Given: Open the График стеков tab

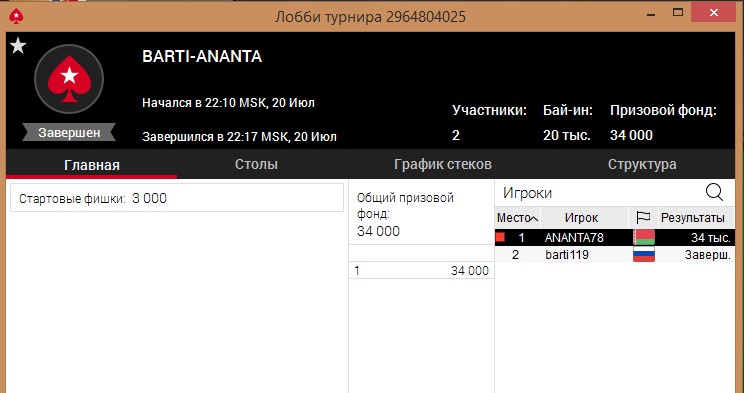Looking at the screenshot, I should tap(443, 165).
